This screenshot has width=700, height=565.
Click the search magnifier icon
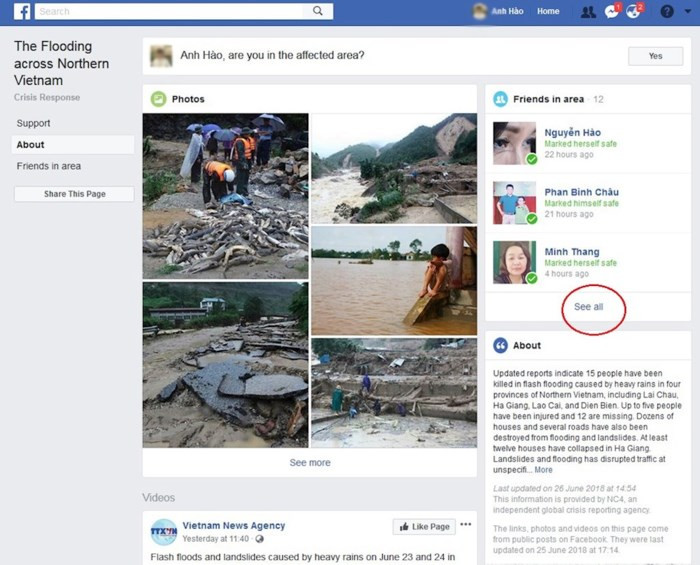coord(318,11)
